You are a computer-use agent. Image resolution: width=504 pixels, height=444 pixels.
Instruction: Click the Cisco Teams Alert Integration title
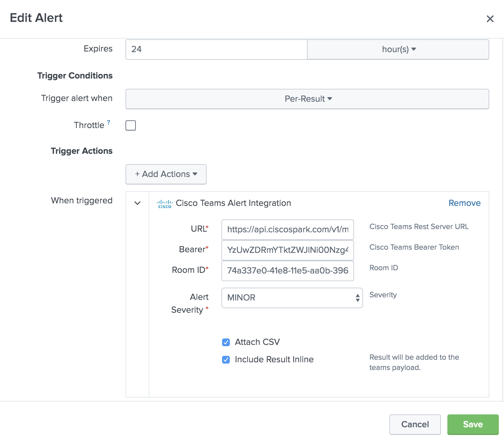coord(233,203)
